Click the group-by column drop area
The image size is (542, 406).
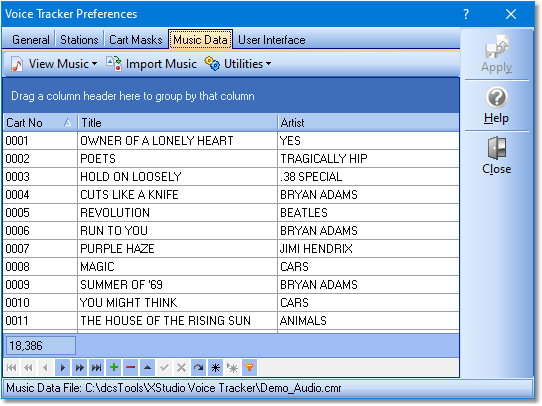(231, 96)
